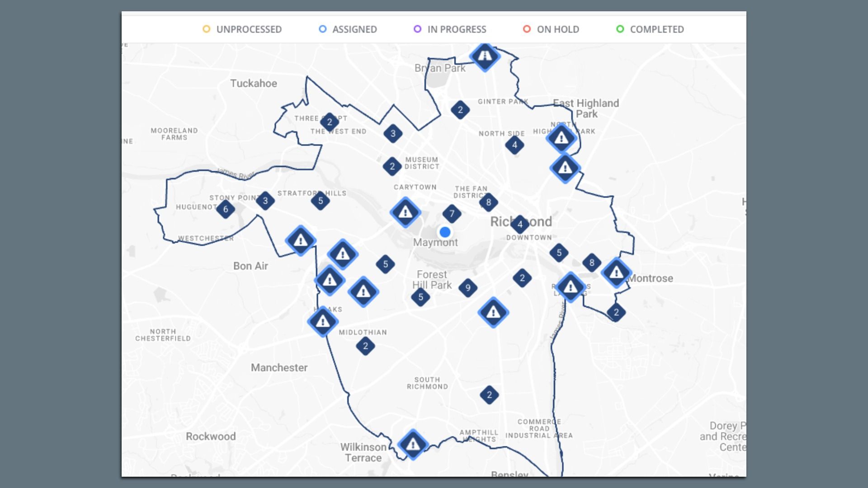
Task: Click the 7-incident cluster above Maymont
Action: click(452, 214)
